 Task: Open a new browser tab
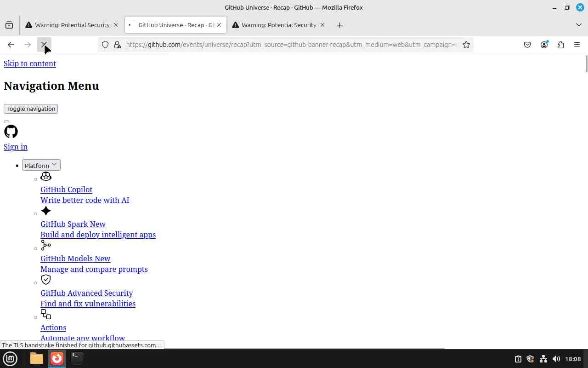point(339,25)
